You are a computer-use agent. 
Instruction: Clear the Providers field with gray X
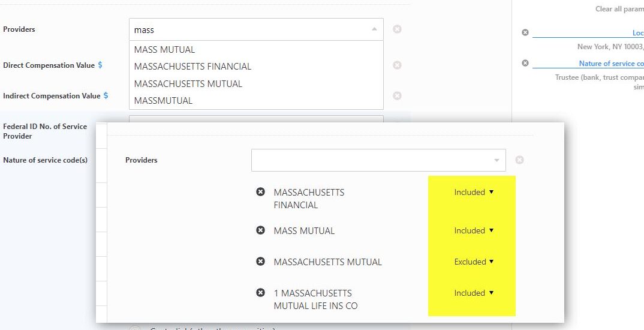click(x=397, y=29)
